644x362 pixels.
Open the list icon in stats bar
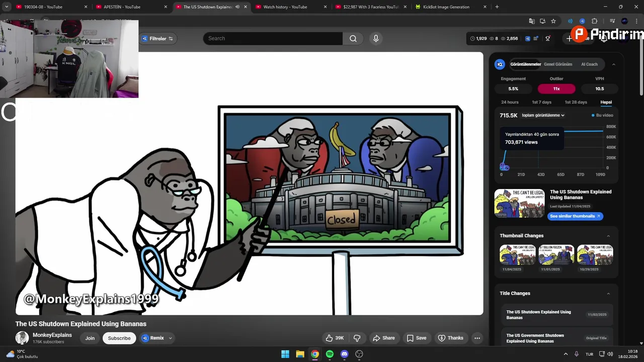click(x=536, y=39)
